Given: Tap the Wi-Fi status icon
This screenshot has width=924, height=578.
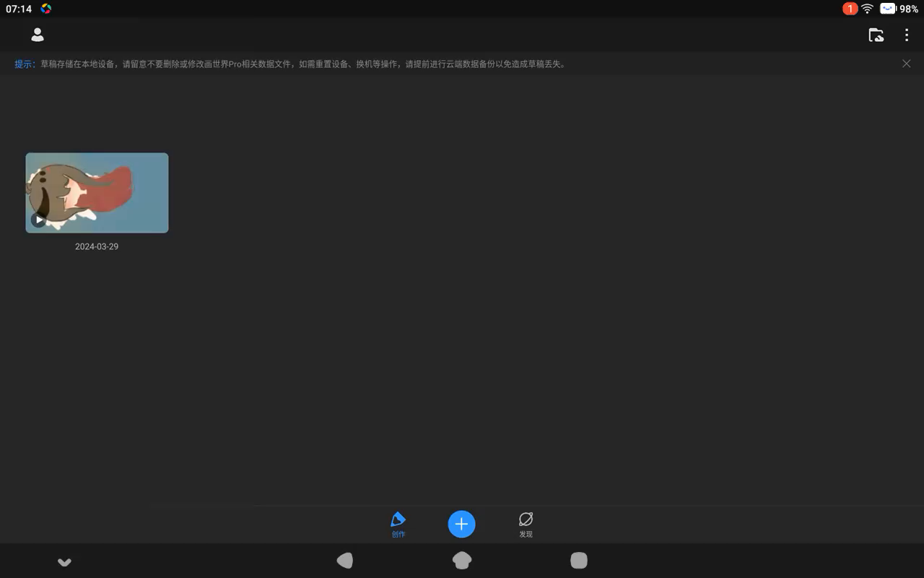Looking at the screenshot, I should (x=867, y=9).
